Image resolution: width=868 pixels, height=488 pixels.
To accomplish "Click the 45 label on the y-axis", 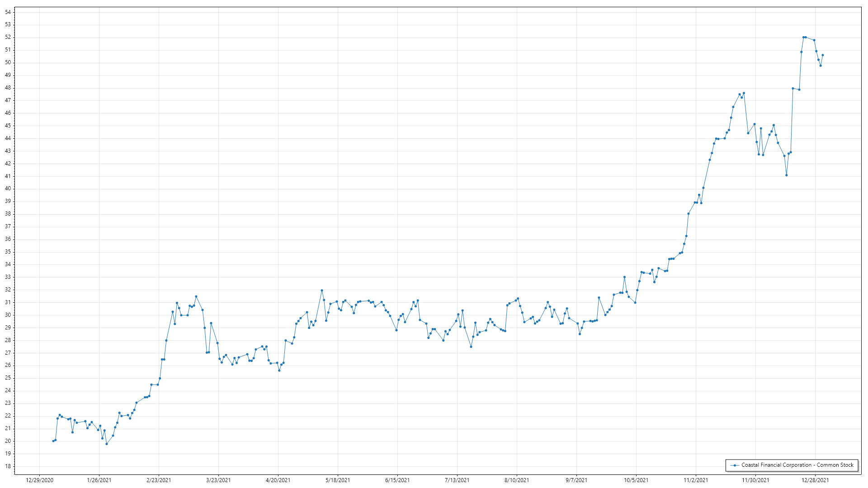I will tap(8, 126).
